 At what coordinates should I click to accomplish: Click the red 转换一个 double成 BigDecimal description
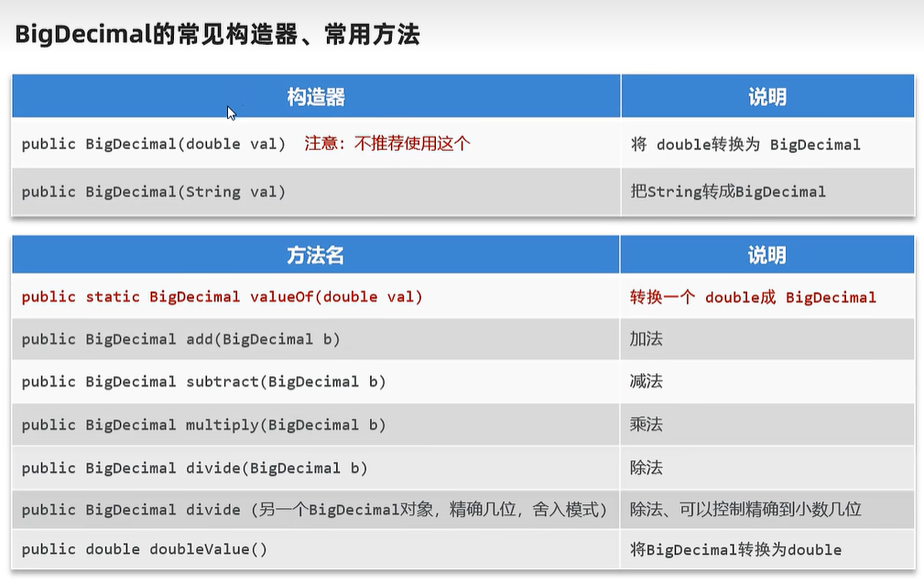coord(753,297)
